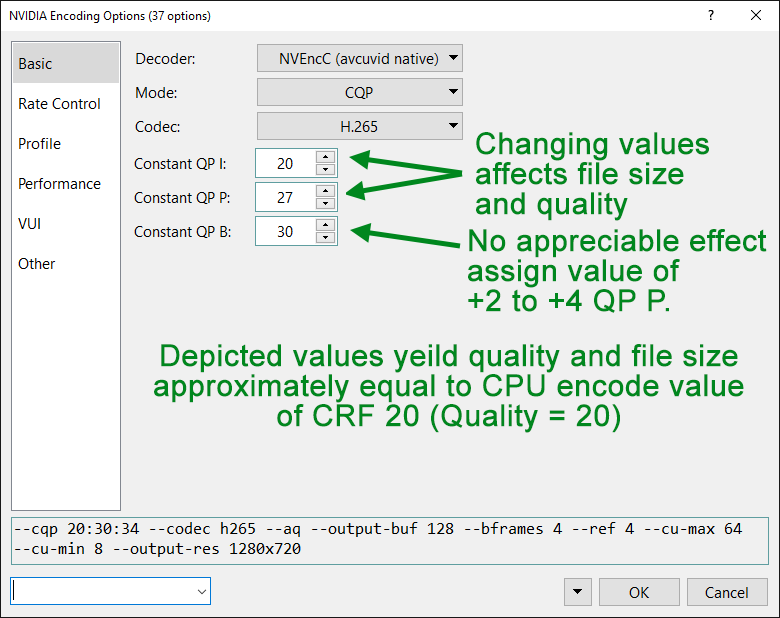Click the Constant QP I value field
The image size is (780, 618).
[286, 163]
